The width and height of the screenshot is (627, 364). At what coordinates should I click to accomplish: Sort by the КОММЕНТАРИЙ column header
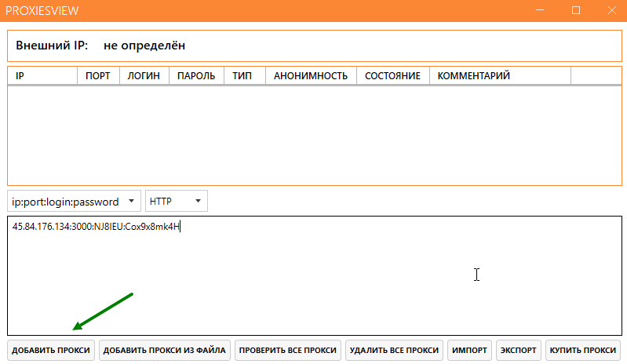pos(500,75)
